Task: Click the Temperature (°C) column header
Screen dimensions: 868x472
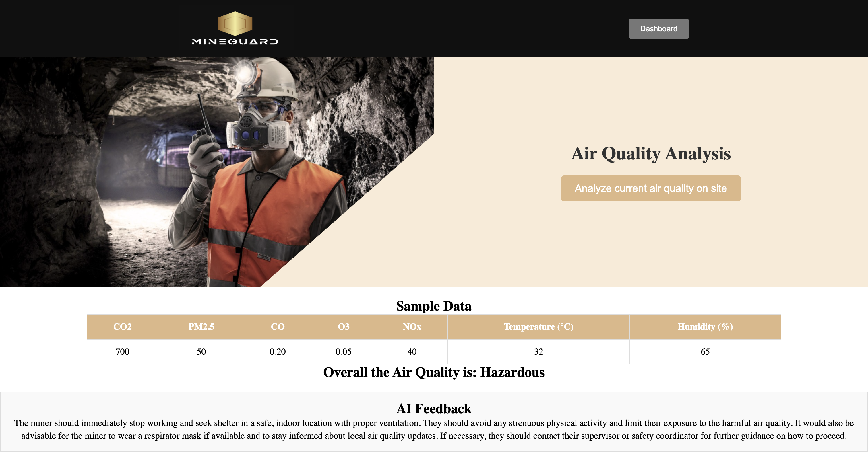Action: tap(538, 327)
